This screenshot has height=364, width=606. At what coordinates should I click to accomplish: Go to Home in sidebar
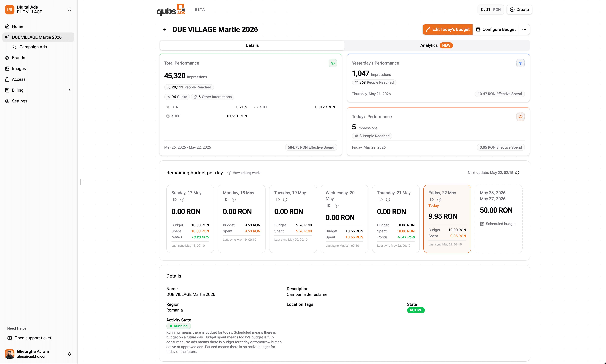tap(38, 26)
